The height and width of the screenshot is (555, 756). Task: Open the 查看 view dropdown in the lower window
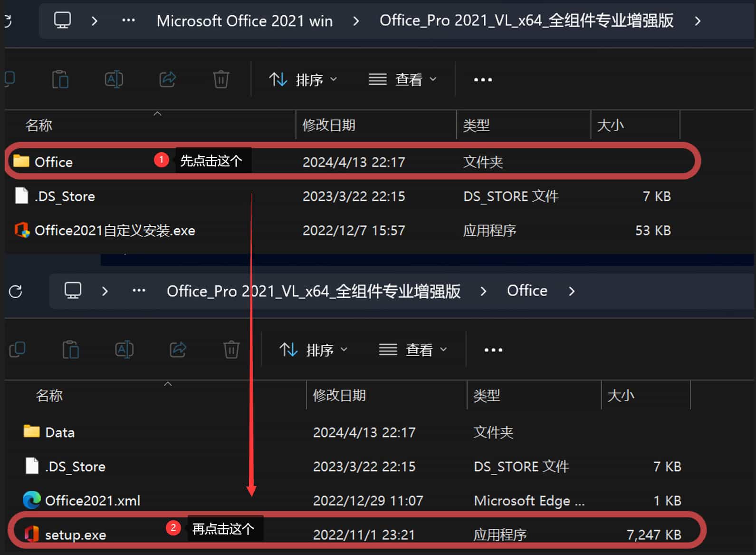tap(413, 350)
